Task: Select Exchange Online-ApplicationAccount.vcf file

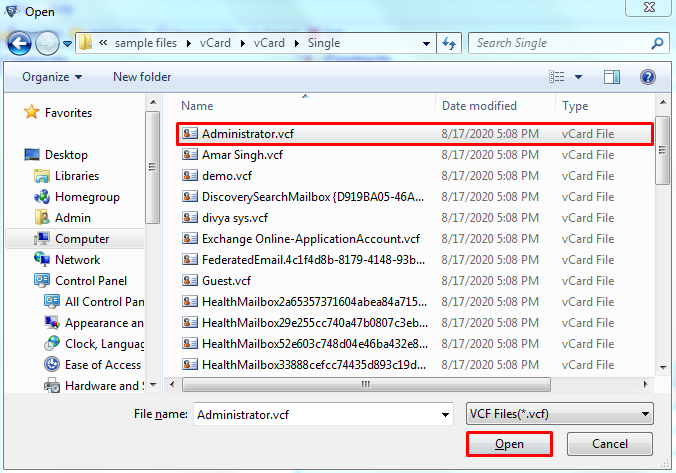Action: pos(415,238)
